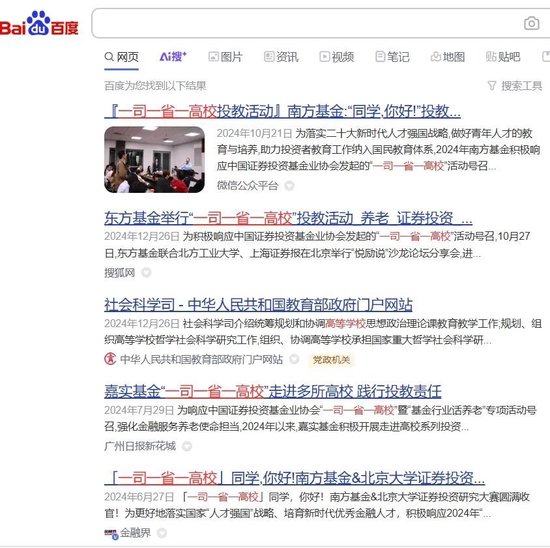Click the icon beside 搜狐网
Viewport: 550px width, 548px height.
[146, 273]
